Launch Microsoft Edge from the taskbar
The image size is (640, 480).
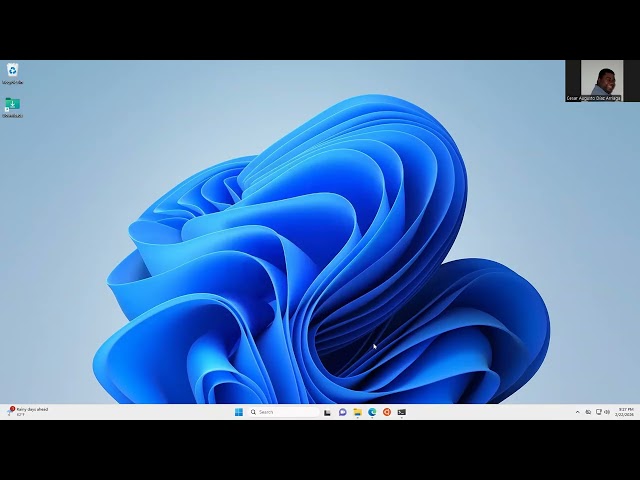point(372,412)
